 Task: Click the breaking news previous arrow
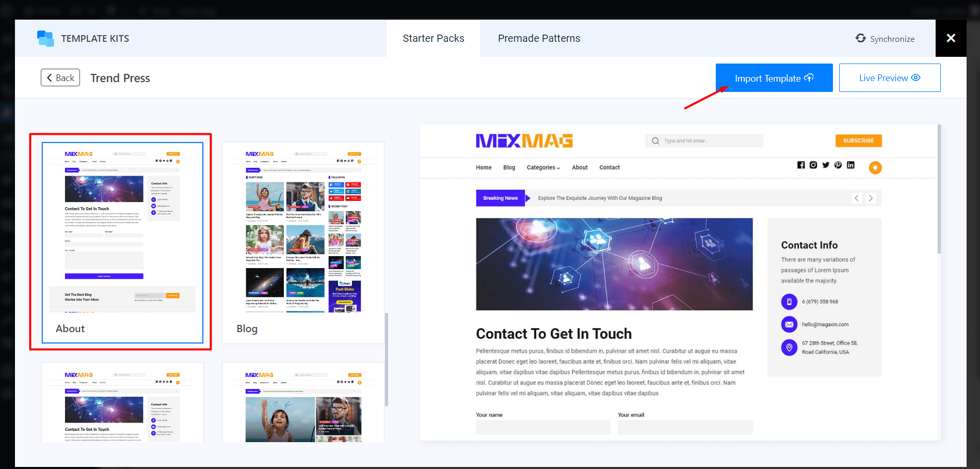click(857, 198)
